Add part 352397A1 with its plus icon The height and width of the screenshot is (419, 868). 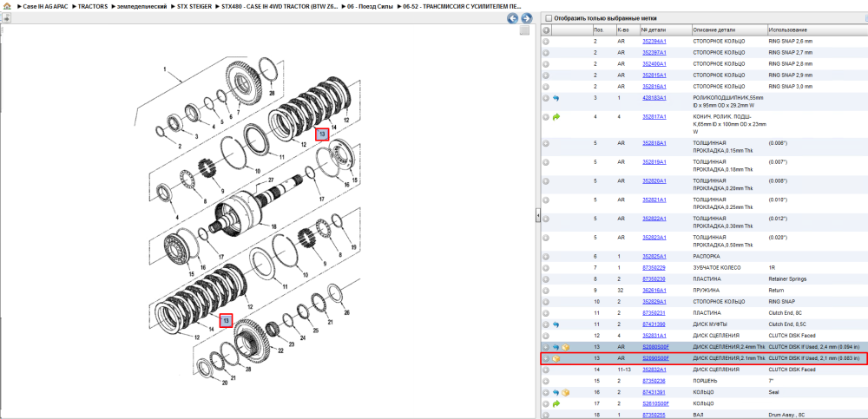point(546,53)
